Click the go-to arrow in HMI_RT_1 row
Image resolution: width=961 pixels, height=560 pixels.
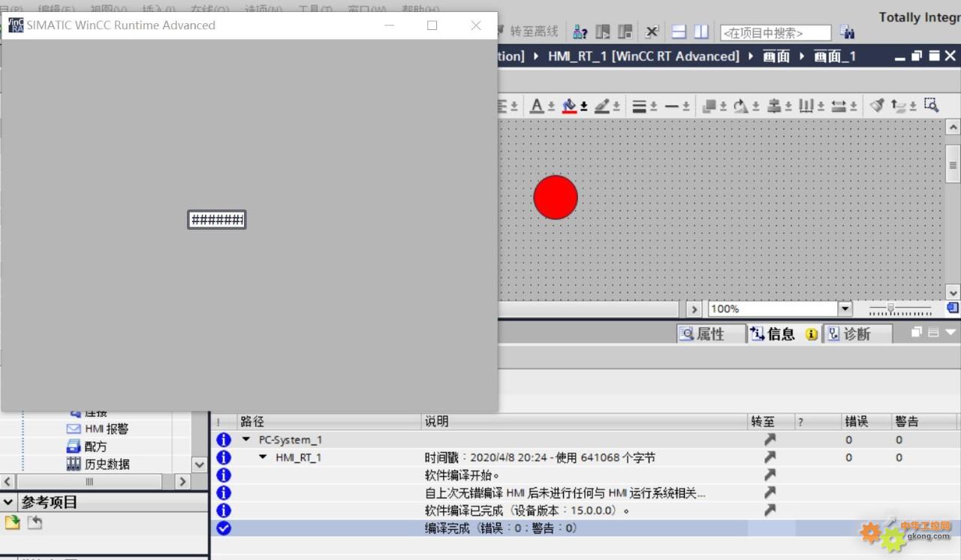(770, 457)
